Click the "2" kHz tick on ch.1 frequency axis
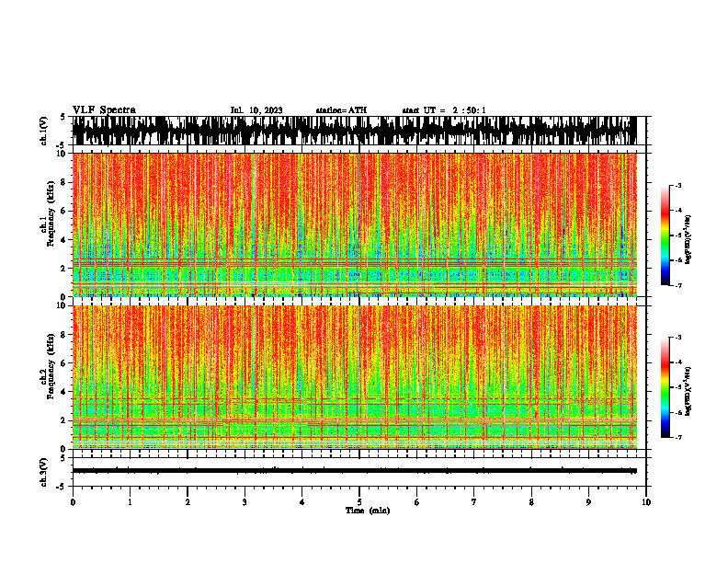 pos(64,268)
